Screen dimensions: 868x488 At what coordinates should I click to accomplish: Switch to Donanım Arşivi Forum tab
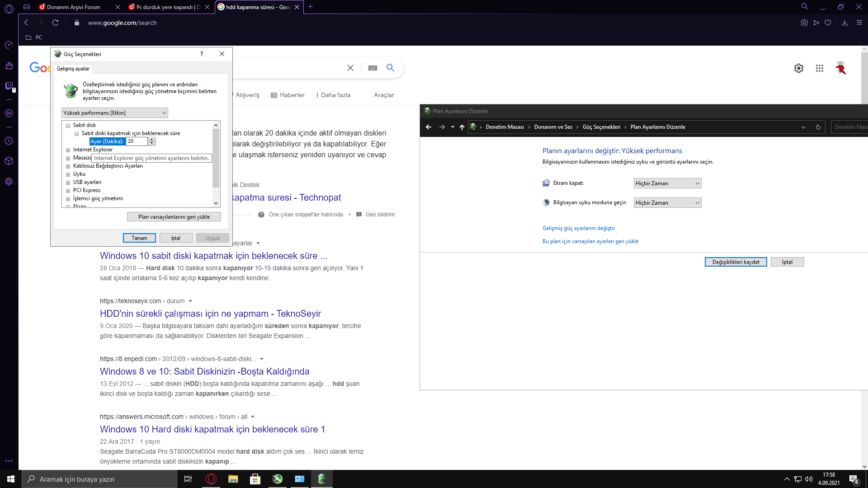pos(74,7)
